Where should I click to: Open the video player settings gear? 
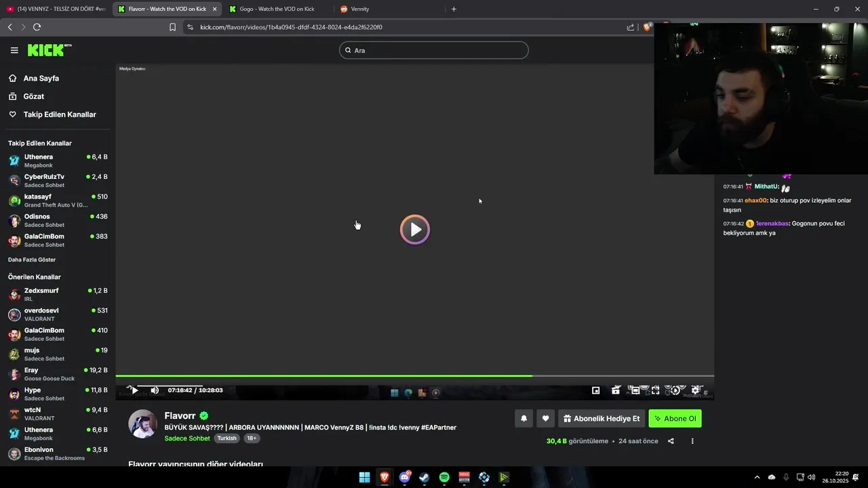point(696,390)
